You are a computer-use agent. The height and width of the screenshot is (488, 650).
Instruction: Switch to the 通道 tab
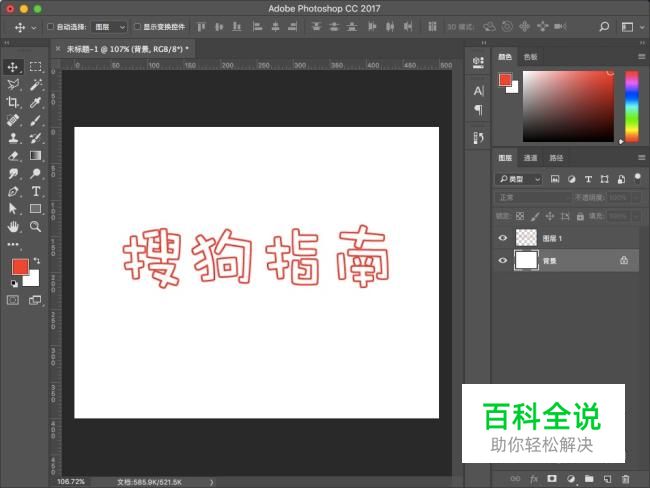click(x=530, y=158)
